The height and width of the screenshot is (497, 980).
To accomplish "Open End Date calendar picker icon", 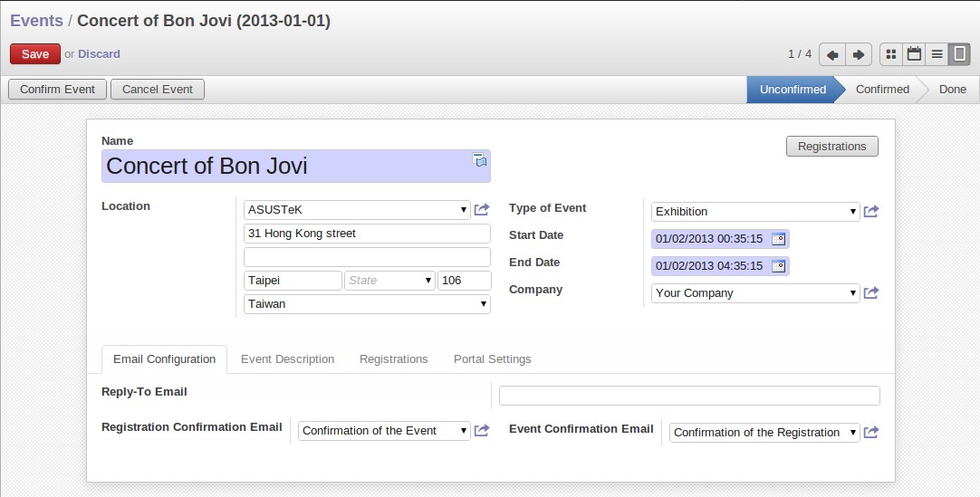I will 778,266.
